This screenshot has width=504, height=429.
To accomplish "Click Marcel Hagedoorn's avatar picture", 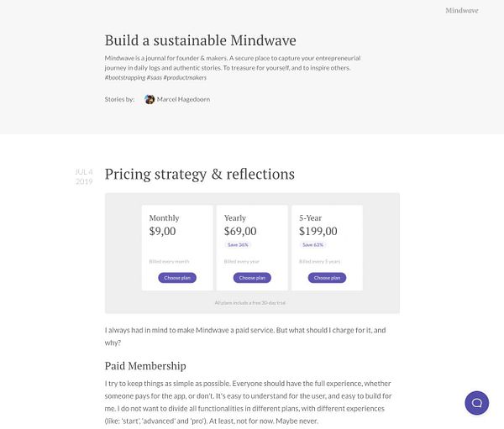I will 150,99.
